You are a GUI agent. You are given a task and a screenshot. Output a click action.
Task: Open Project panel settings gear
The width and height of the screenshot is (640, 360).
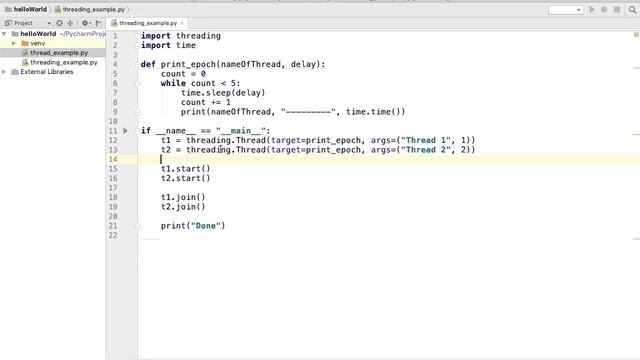click(x=85, y=23)
